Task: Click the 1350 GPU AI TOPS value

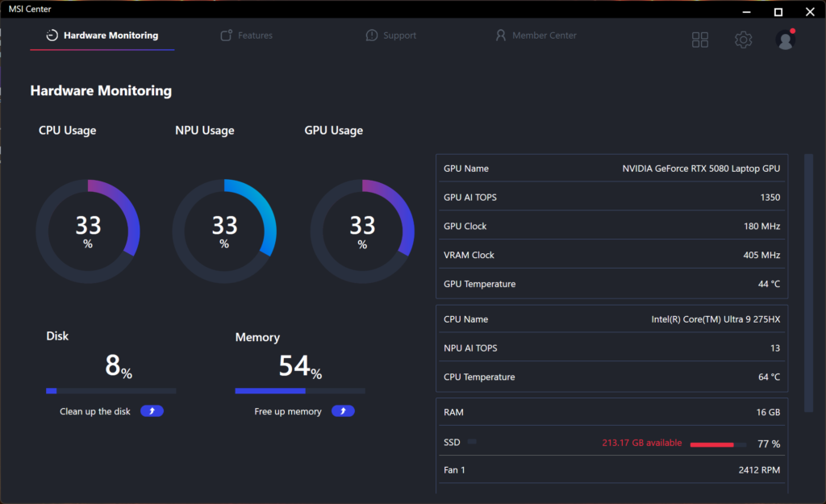Action: coord(770,198)
